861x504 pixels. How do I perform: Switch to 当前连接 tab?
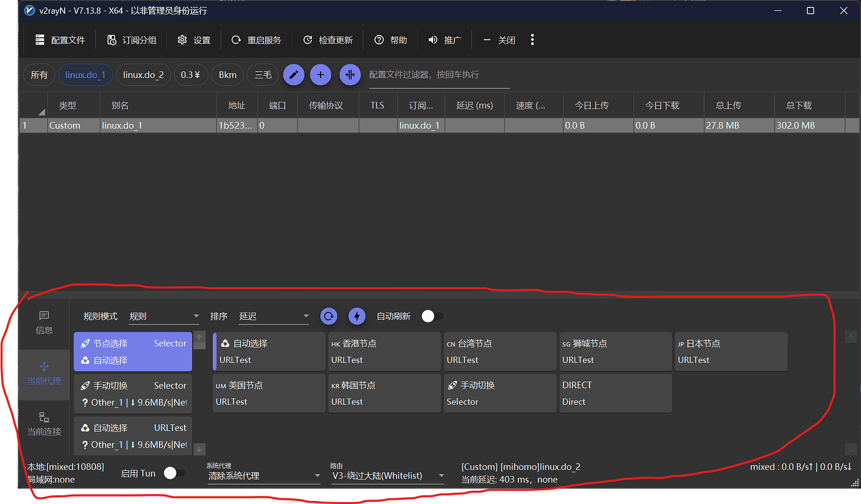44,424
